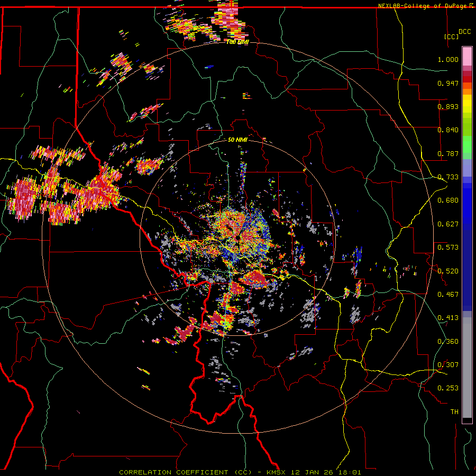Click the [CC] units label
The image size is (476, 476).
pos(452,36)
